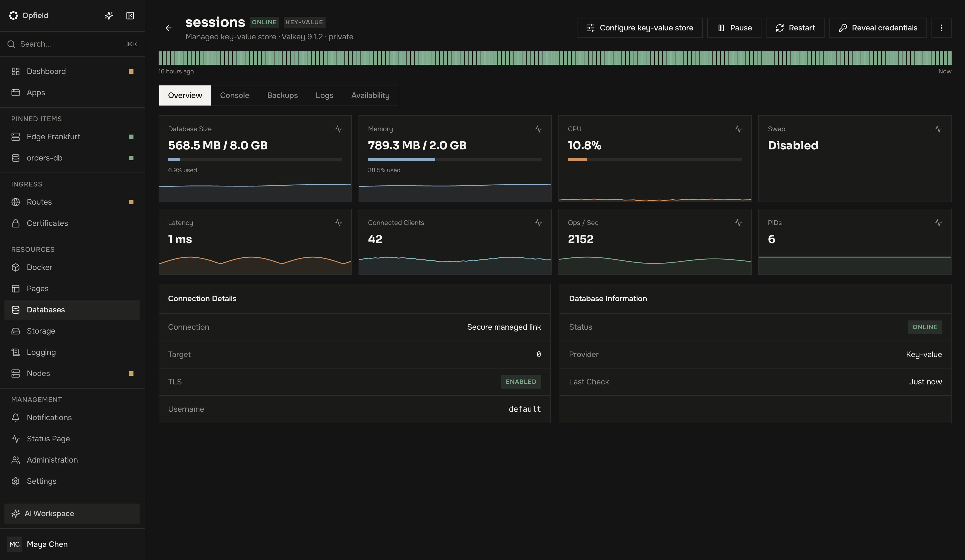Open PIDs card activity icon
This screenshot has height=560, width=965.
938,223
